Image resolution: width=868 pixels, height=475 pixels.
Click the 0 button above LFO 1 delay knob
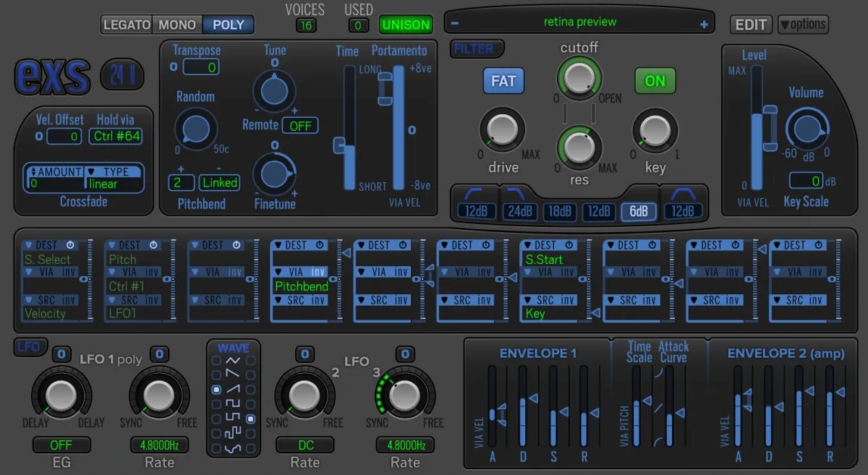tap(61, 355)
